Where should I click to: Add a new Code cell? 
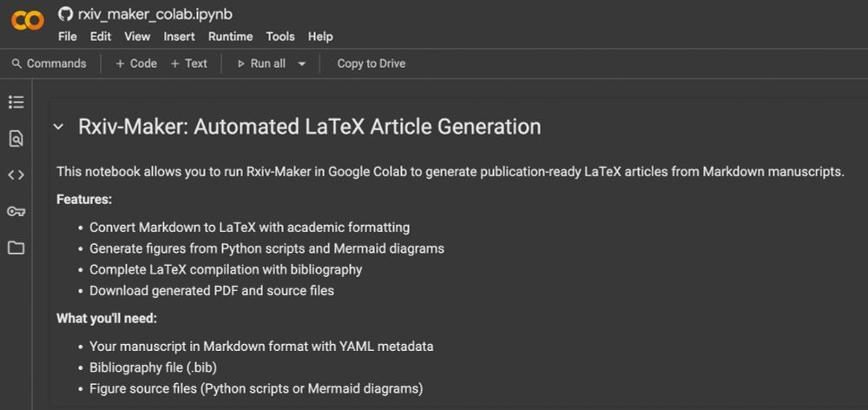point(136,63)
